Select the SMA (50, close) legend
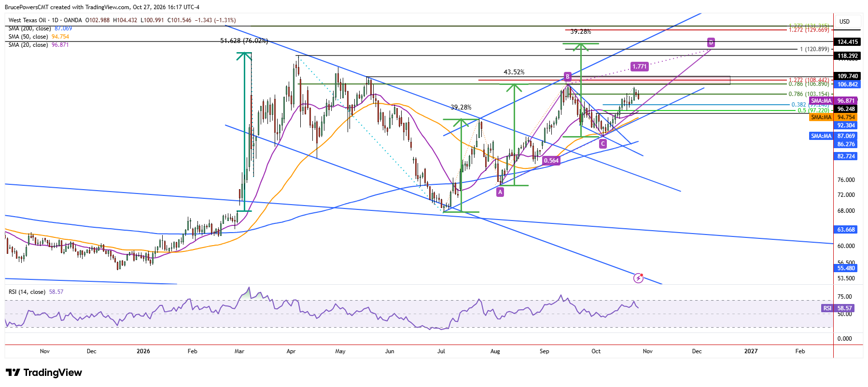 tap(39, 37)
